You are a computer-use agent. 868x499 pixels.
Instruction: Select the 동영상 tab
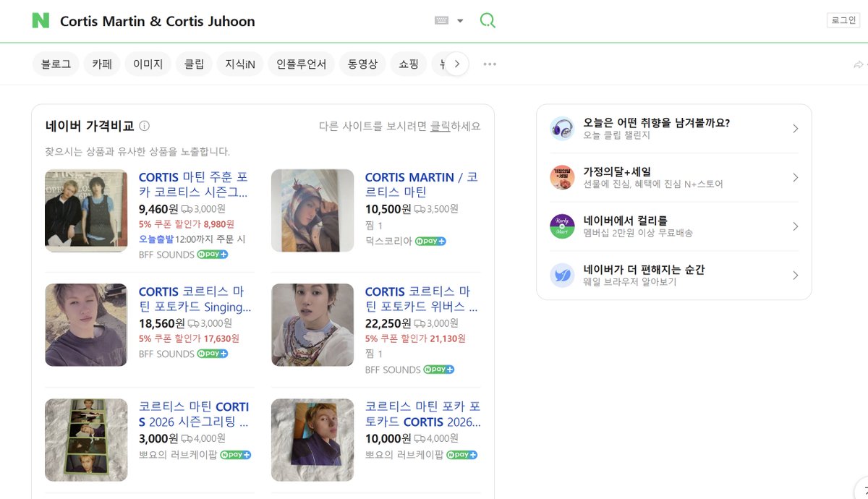(362, 64)
